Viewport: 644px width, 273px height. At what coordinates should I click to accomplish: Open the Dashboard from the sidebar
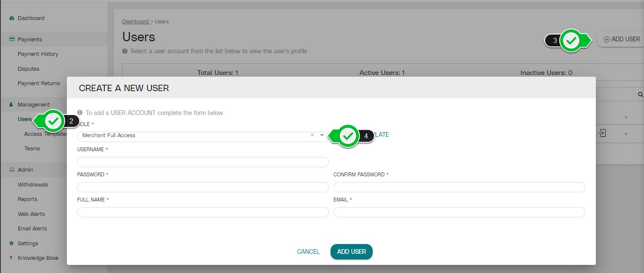point(11,18)
